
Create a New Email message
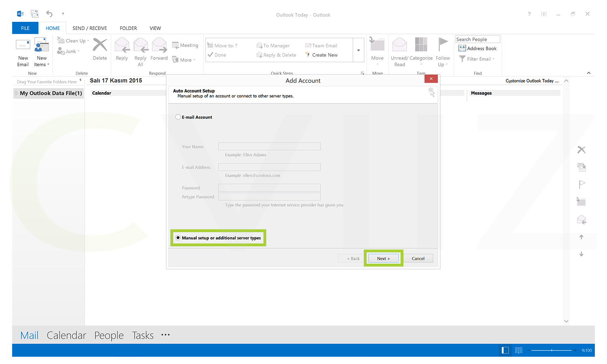click(23, 53)
